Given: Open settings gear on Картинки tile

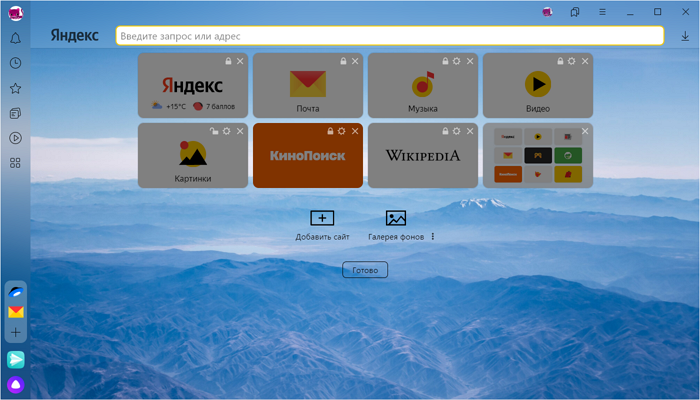Looking at the screenshot, I should (x=227, y=131).
